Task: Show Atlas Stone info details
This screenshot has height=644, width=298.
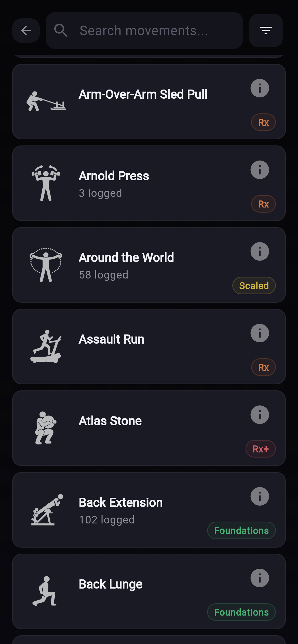Action: [260, 415]
